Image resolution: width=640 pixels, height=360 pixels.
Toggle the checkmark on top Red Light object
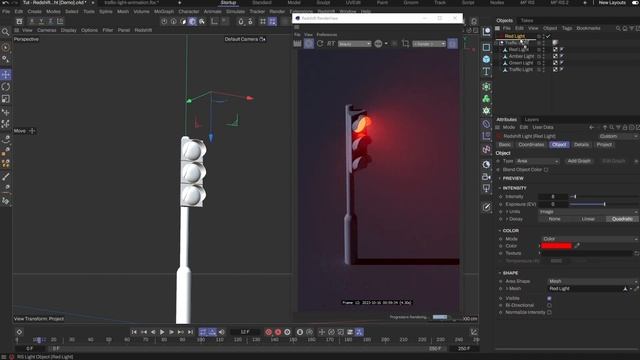[548, 36]
